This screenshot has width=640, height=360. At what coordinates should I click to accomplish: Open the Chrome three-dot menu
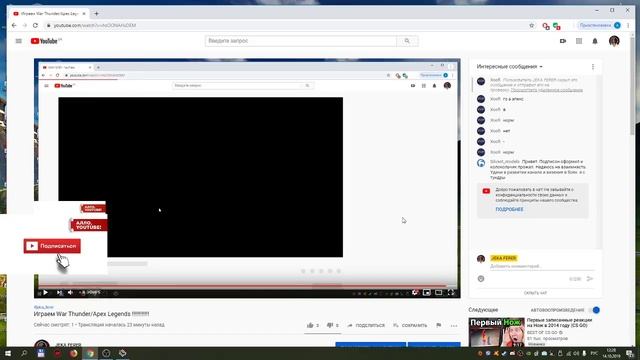pyautogui.click(x=628, y=25)
